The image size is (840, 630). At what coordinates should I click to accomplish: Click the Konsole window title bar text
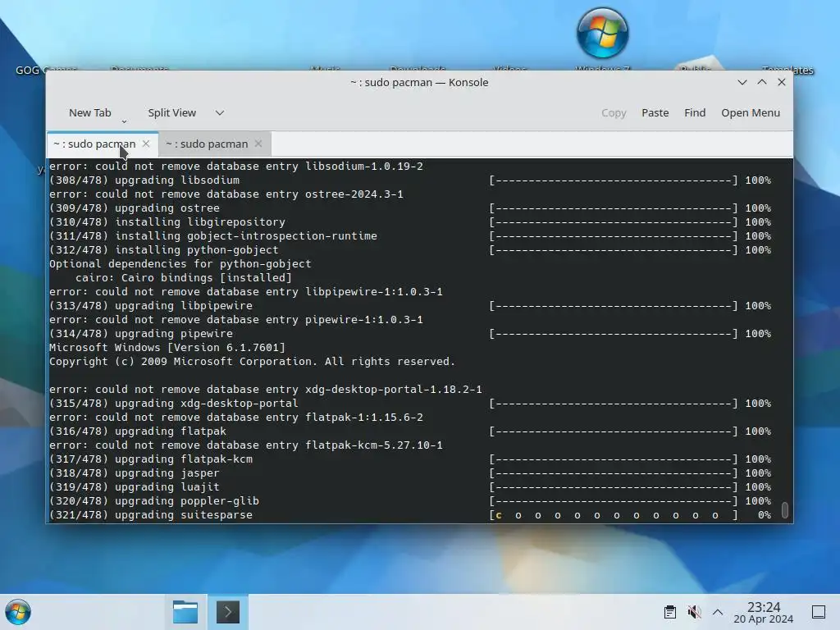coord(419,83)
